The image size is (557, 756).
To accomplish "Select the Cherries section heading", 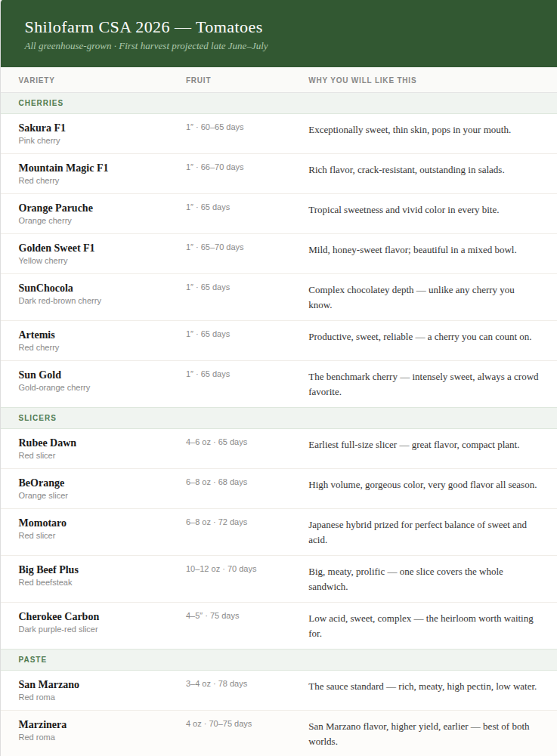I will (x=41, y=103).
